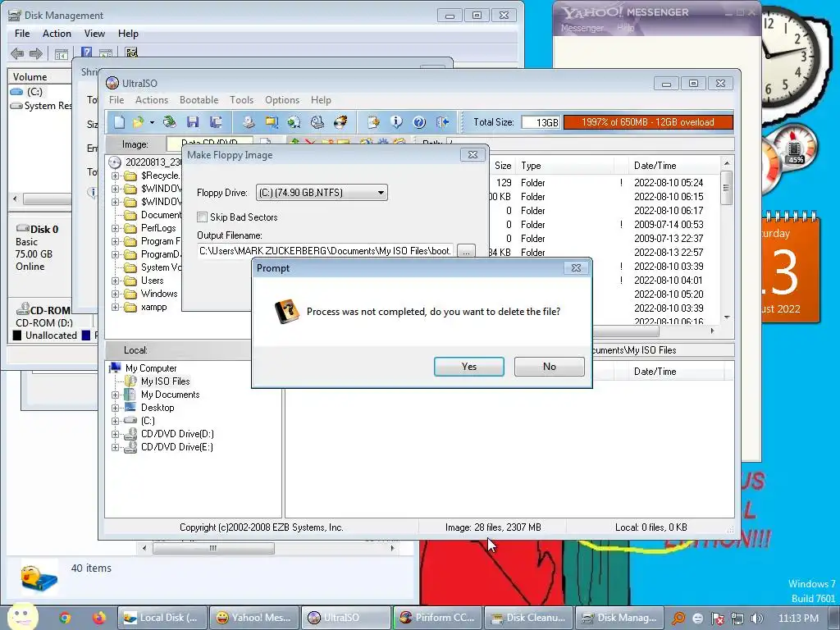Open the UltraISO Options menu
The width and height of the screenshot is (840, 630).
(282, 100)
